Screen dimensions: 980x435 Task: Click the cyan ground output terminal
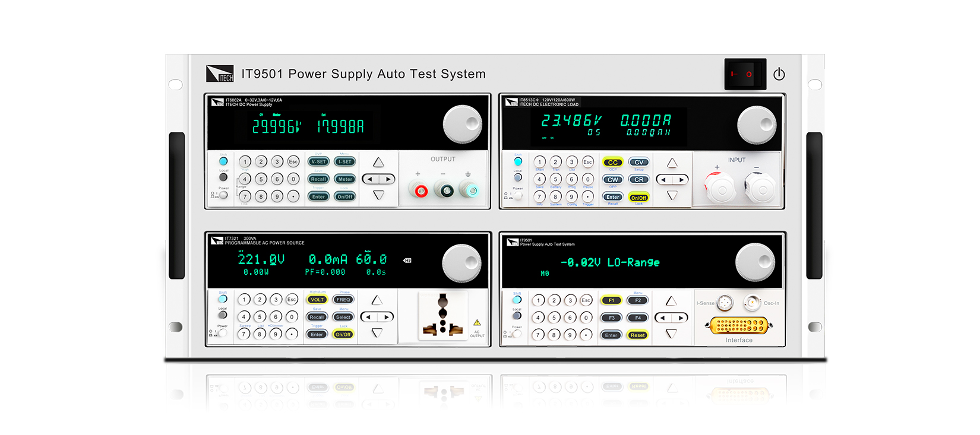tap(471, 190)
